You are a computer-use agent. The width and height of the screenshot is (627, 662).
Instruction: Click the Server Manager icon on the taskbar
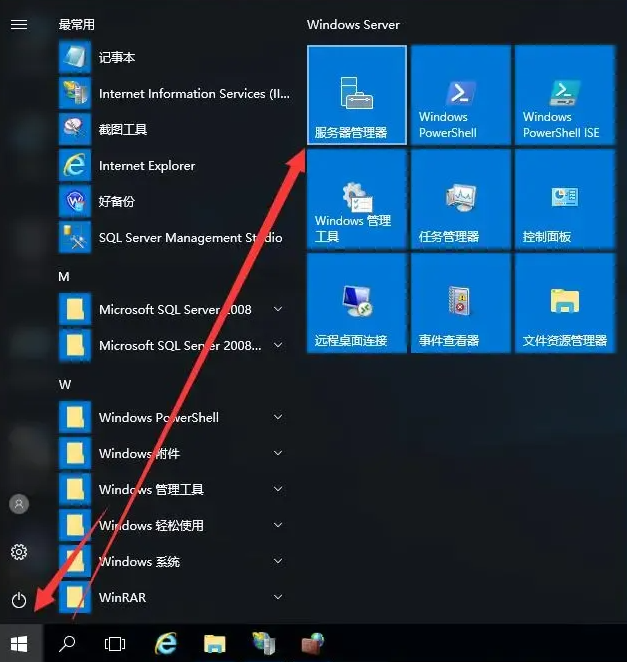click(x=264, y=643)
